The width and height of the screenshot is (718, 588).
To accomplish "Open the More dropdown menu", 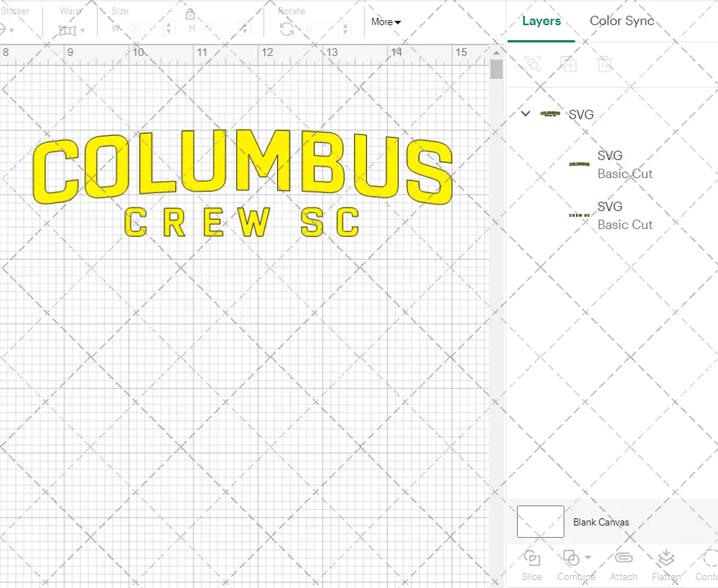I will pos(386,22).
